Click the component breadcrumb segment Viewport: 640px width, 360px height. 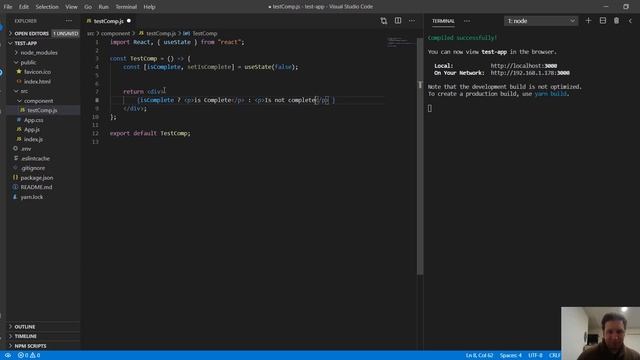coord(116,33)
